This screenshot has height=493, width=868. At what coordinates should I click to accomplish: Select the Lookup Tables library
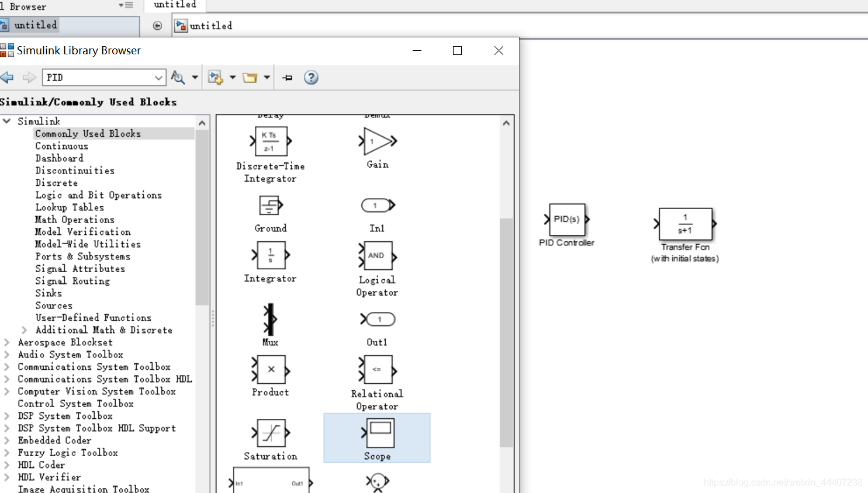[x=70, y=207]
